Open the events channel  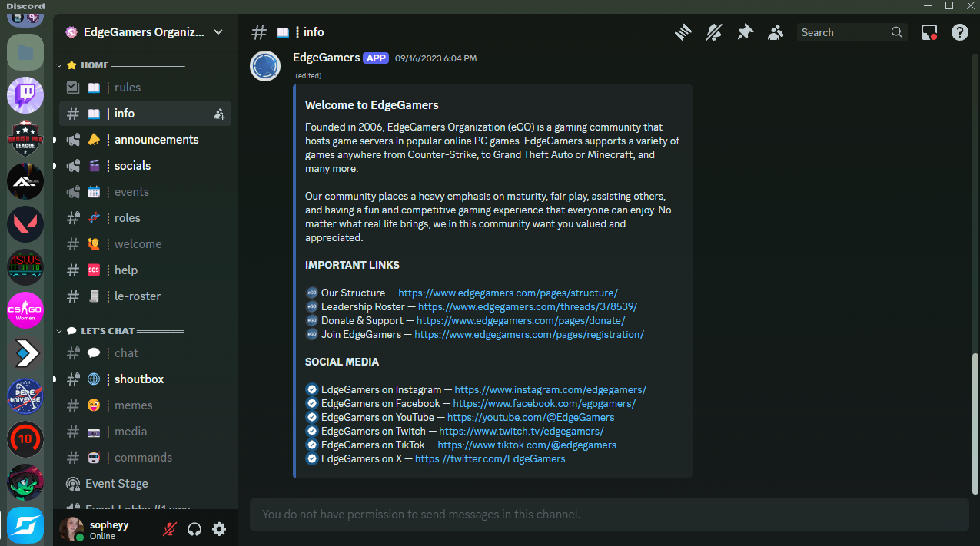click(x=145, y=192)
